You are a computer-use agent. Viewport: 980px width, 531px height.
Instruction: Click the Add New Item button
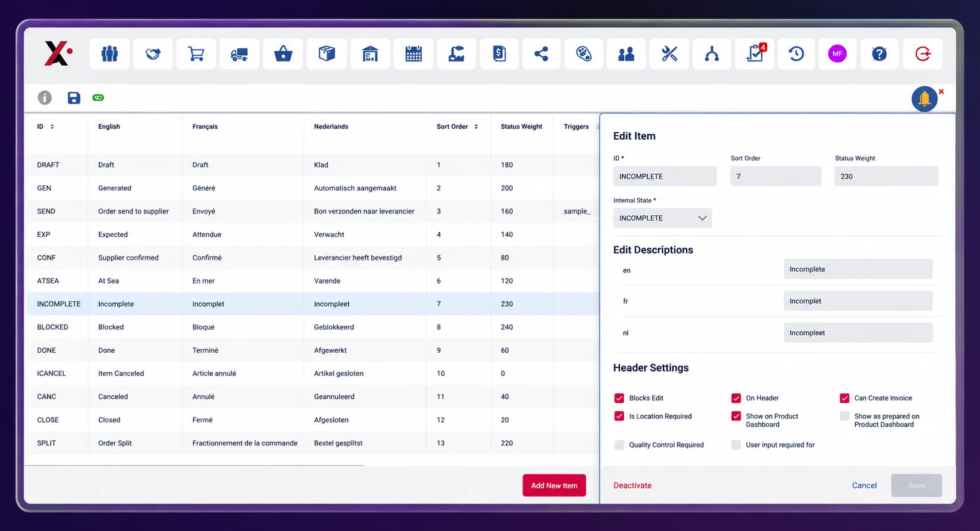coord(554,486)
